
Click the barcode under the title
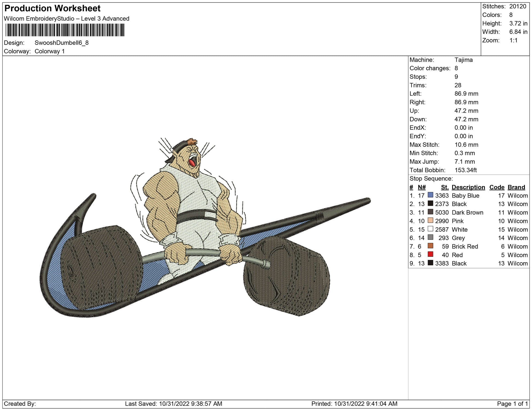click(x=65, y=30)
